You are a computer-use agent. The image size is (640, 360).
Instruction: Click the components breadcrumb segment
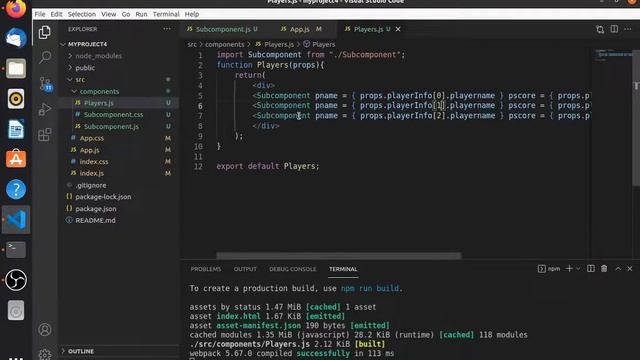[x=224, y=44]
